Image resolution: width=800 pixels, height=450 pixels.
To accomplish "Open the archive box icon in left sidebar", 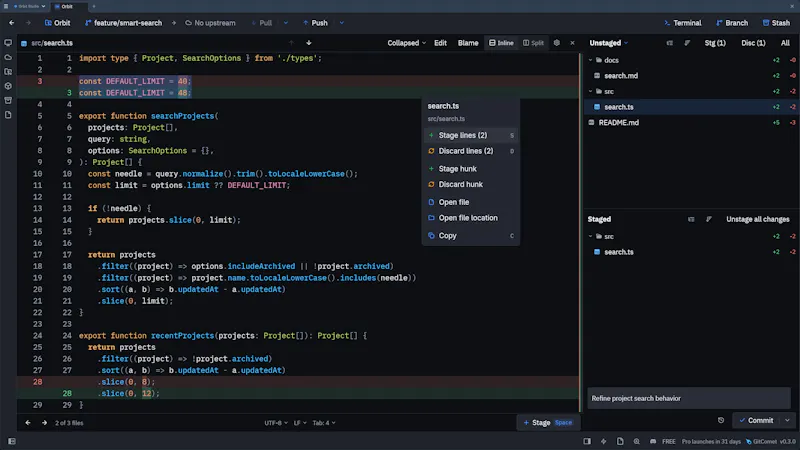I will (x=8, y=101).
